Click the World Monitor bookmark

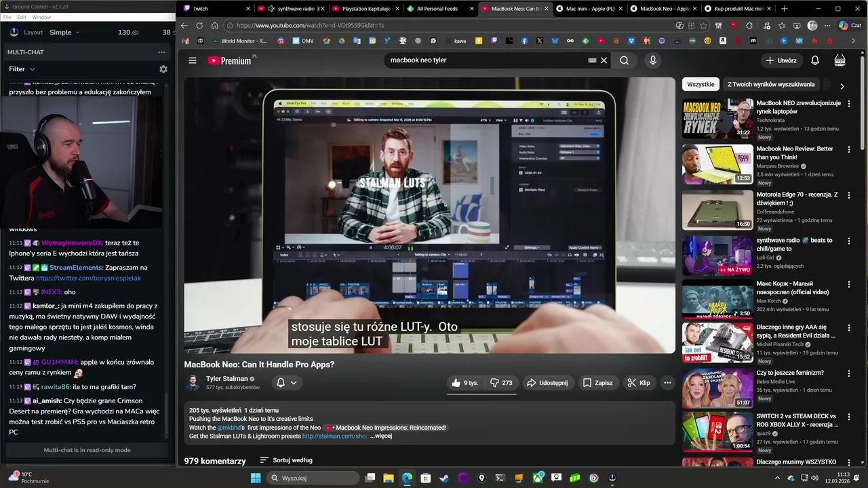point(238,41)
